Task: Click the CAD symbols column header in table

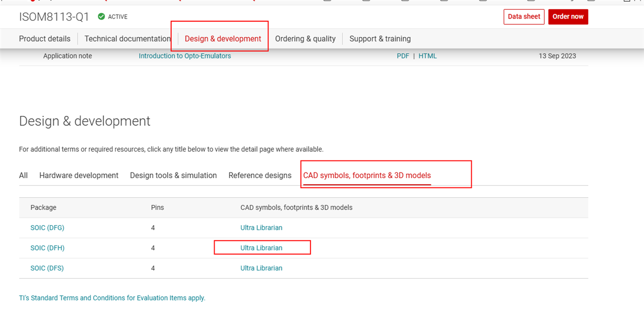Action: (296, 208)
